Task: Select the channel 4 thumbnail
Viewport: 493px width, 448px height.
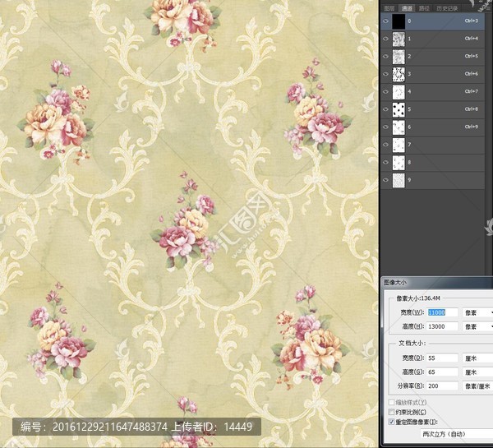Action: tap(399, 92)
